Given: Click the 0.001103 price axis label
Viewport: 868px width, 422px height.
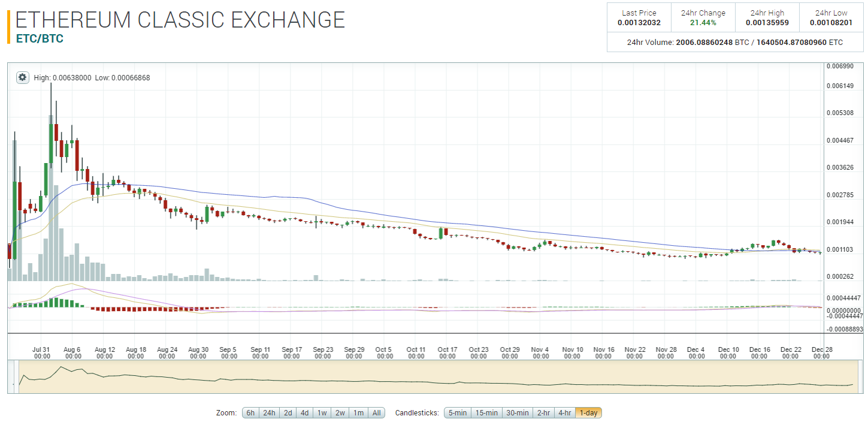Looking at the screenshot, I should point(840,249).
